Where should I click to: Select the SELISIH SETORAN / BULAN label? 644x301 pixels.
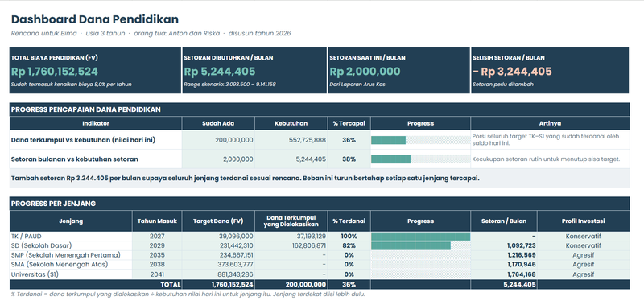[x=509, y=57]
